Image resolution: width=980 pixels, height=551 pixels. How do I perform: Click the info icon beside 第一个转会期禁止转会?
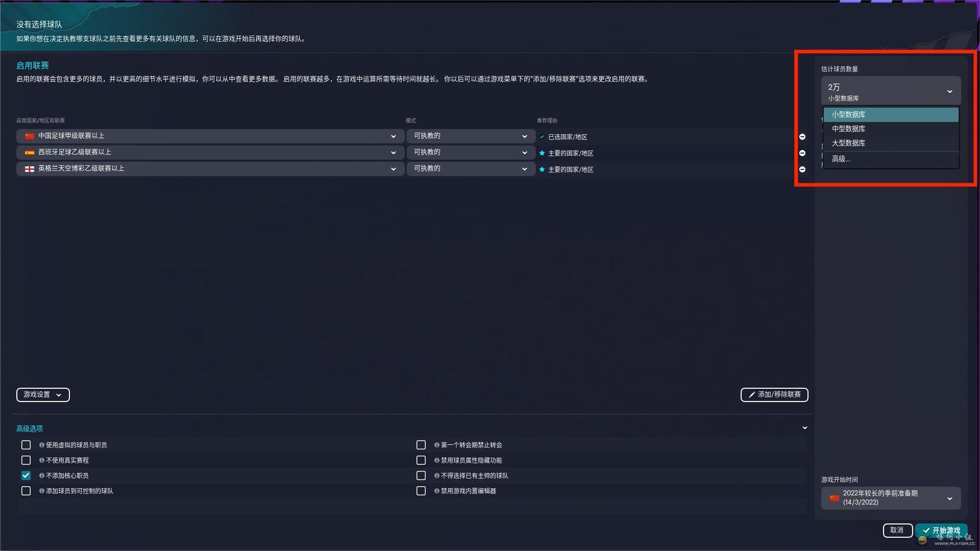coord(437,445)
